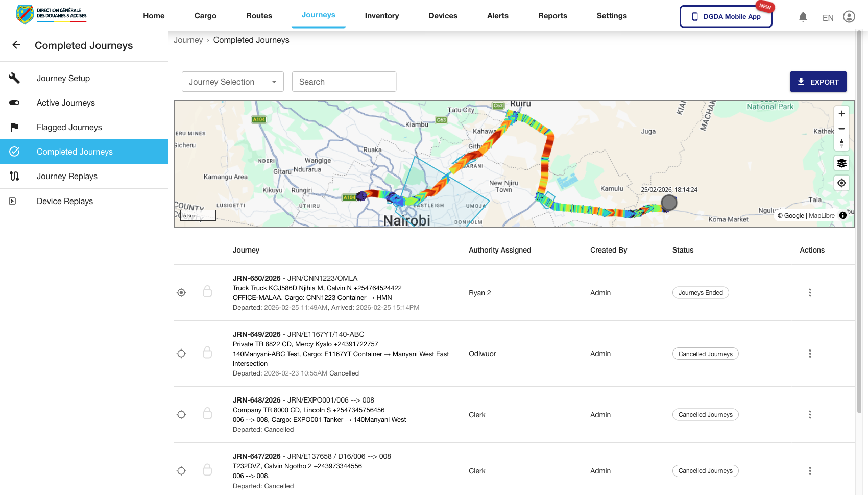The width and height of the screenshot is (868, 500).
Task: Open the map layers icon
Action: 841,163
